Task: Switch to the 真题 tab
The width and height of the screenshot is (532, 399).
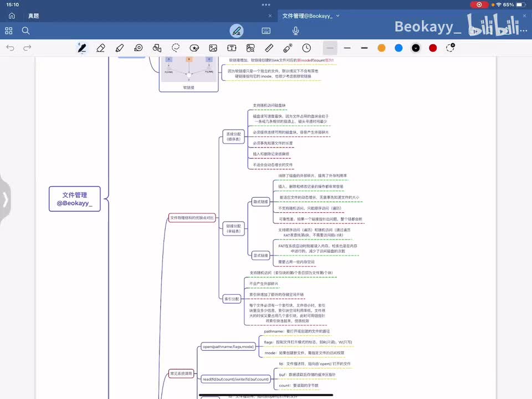Action: click(x=34, y=16)
